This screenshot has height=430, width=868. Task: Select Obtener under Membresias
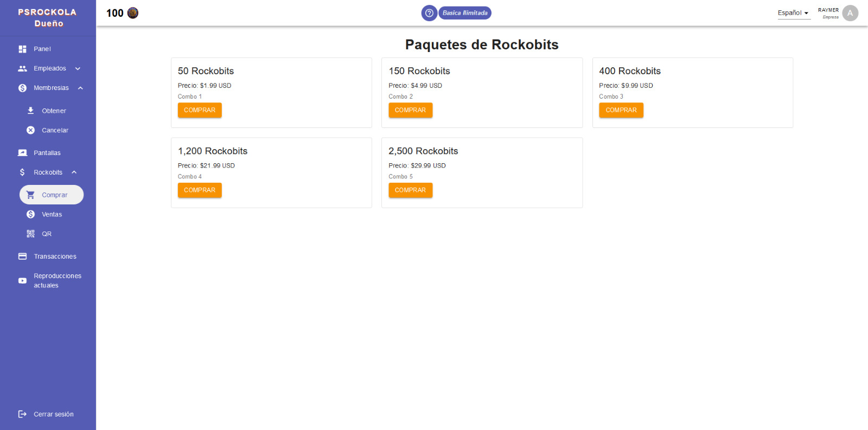click(48, 111)
